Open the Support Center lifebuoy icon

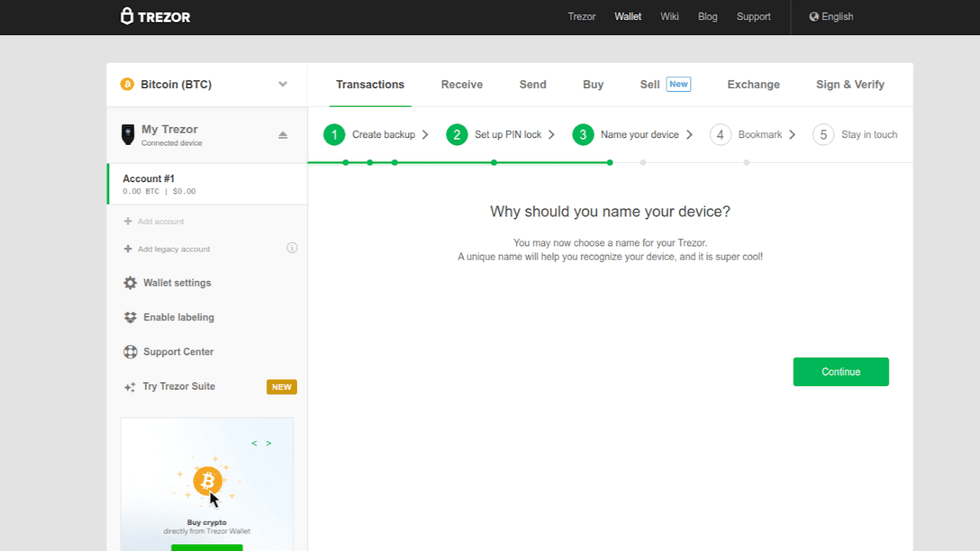(130, 352)
